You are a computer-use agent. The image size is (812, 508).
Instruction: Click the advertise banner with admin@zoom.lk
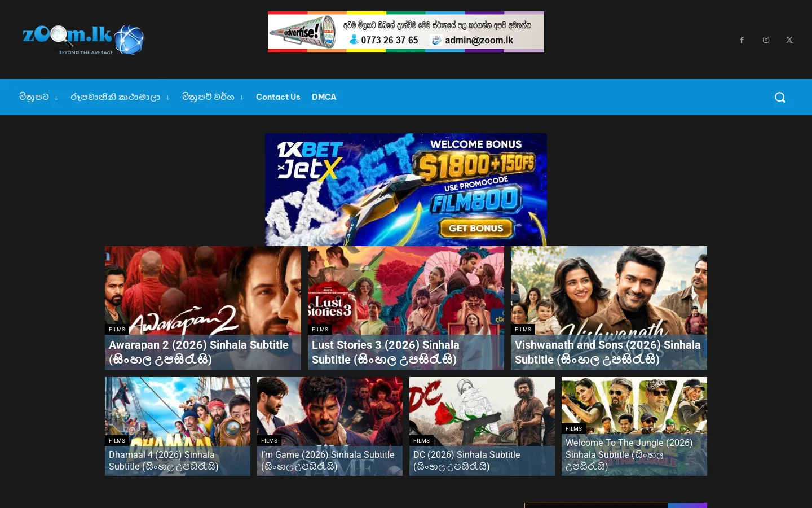click(x=406, y=32)
